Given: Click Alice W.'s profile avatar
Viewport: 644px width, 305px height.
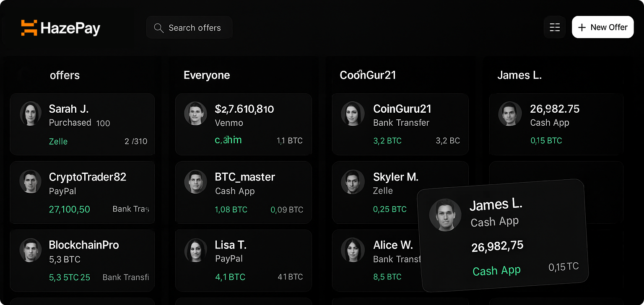Looking at the screenshot, I should pos(352,250).
